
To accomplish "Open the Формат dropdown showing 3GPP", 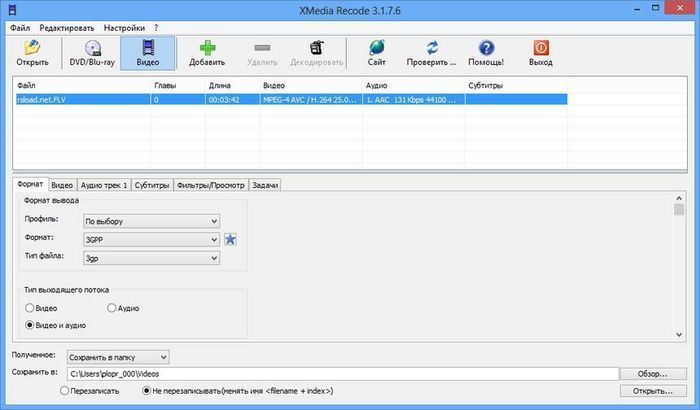I will click(151, 239).
